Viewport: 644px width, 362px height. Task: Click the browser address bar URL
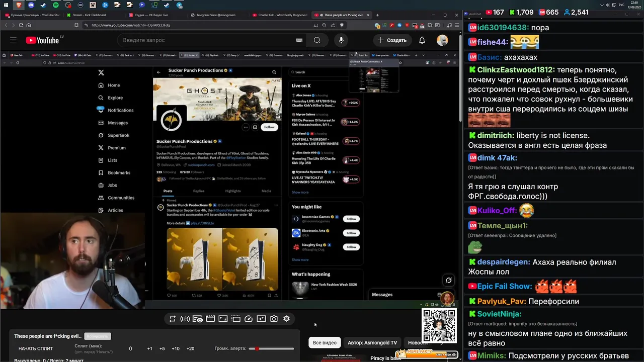[x=130, y=25]
